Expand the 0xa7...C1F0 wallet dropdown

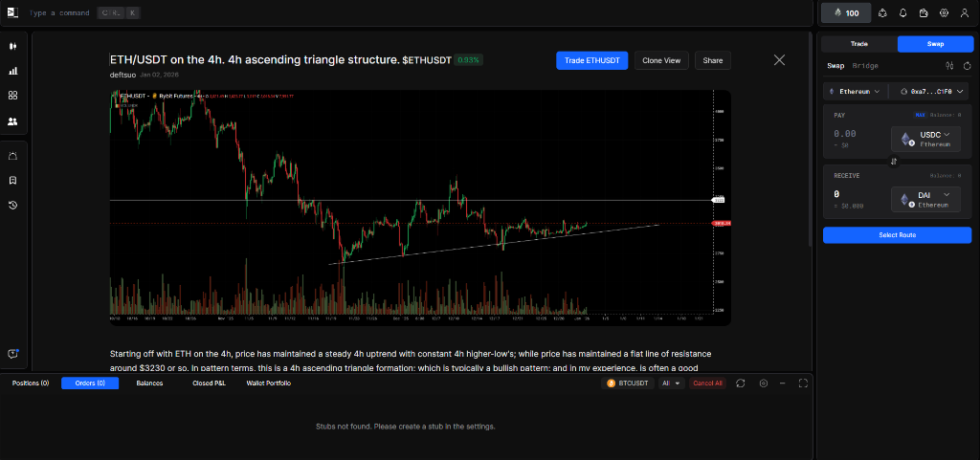coord(930,91)
